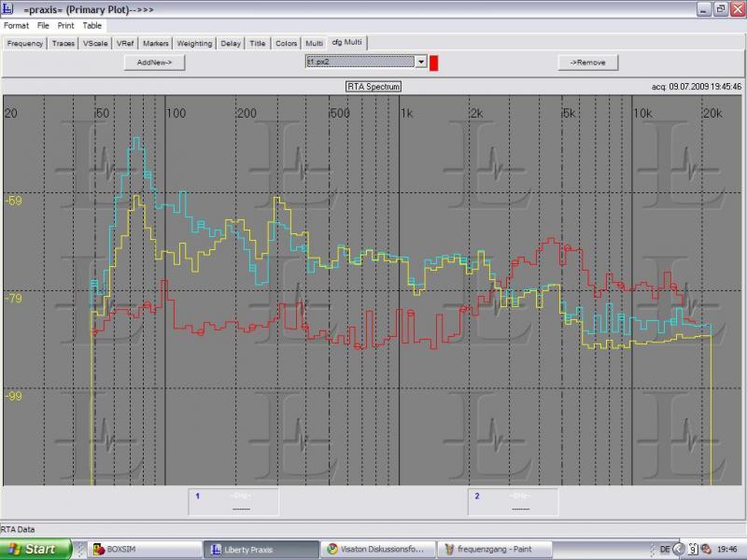Click the ->Remove button
747x560 pixels.
588,62
